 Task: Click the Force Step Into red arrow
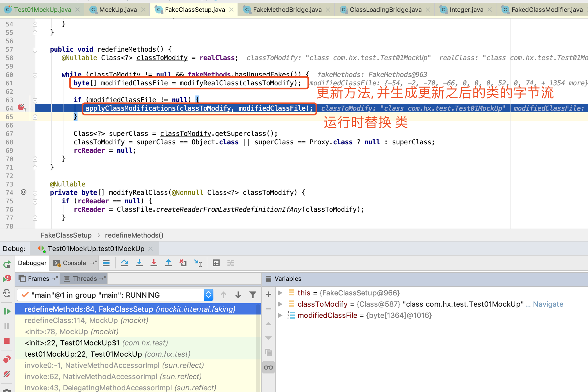coord(154,263)
